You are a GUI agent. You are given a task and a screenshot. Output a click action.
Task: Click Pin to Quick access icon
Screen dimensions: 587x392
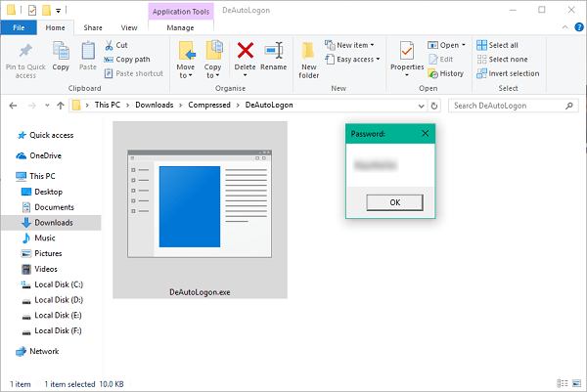point(25,51)
